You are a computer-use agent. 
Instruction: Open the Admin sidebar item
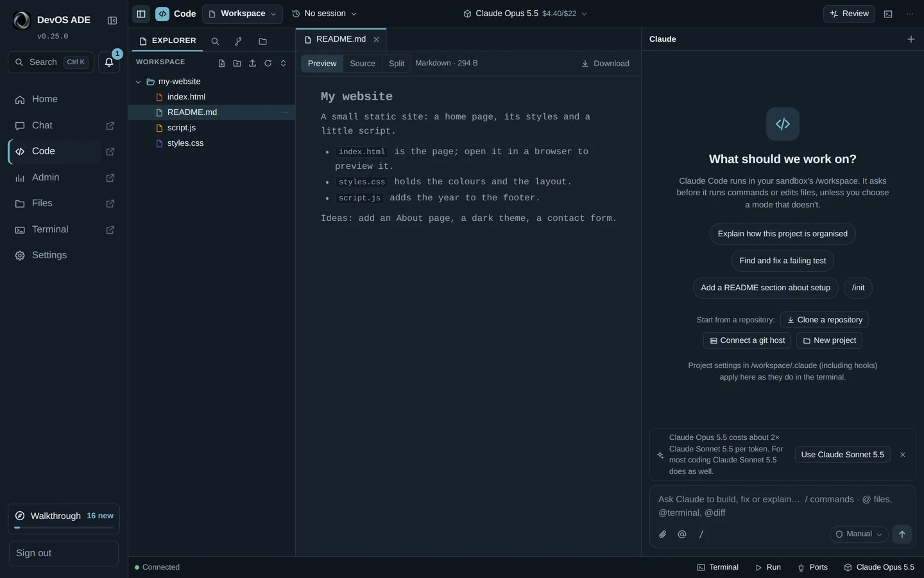pos(55,178)
